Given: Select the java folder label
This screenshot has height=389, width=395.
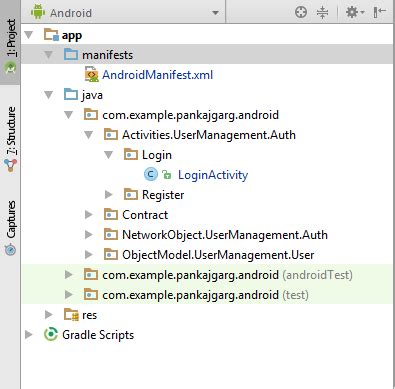Looking at the screenshot, I should pos(92,96).
